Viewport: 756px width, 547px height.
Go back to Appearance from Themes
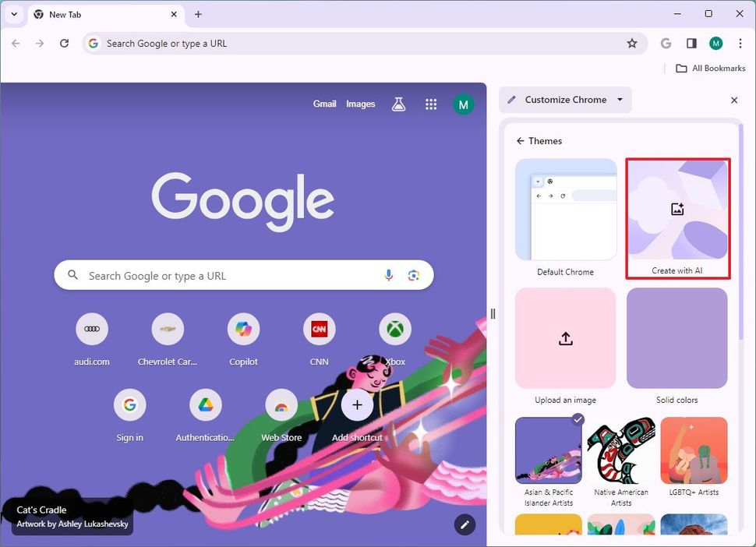pyautogui.click(x=520, y=141)
